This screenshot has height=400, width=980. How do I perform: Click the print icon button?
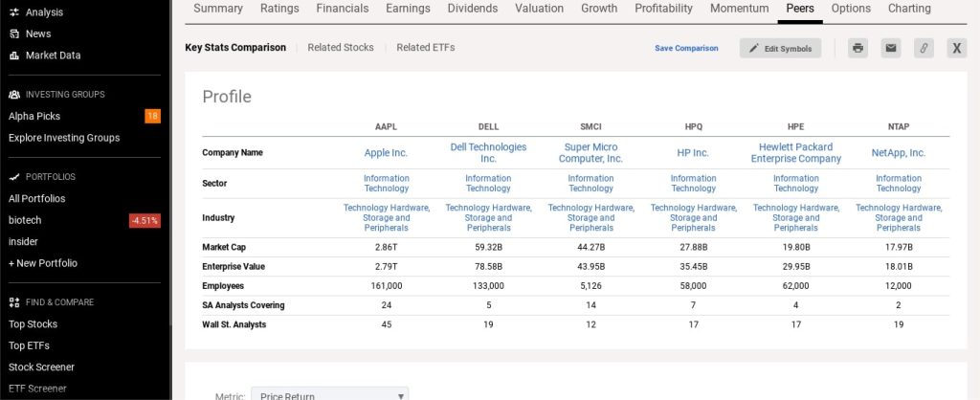[x=857, y=48]
